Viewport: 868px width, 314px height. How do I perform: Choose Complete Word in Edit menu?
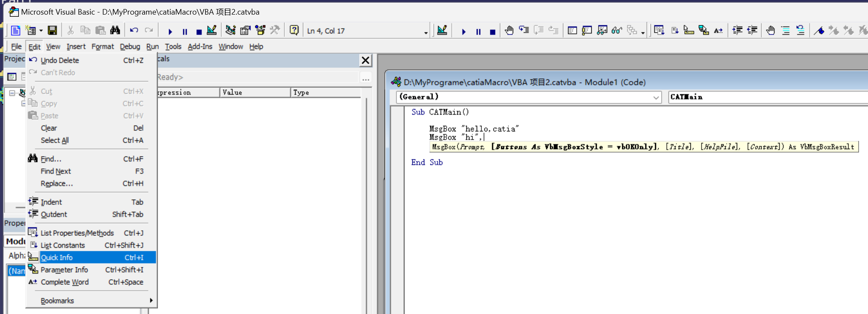pyautogui.click(x=91, y=282)
